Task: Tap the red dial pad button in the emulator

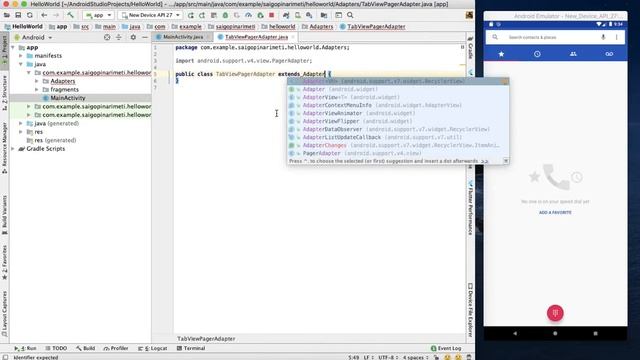Action: coord(555,313)
